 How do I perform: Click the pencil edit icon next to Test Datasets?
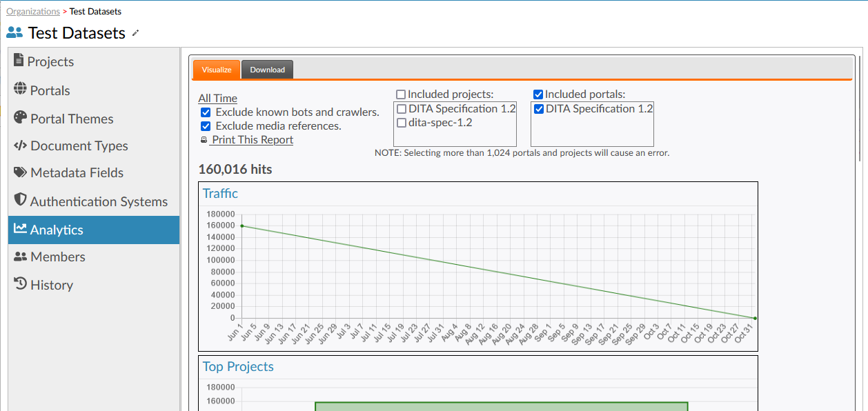point(135,33)
